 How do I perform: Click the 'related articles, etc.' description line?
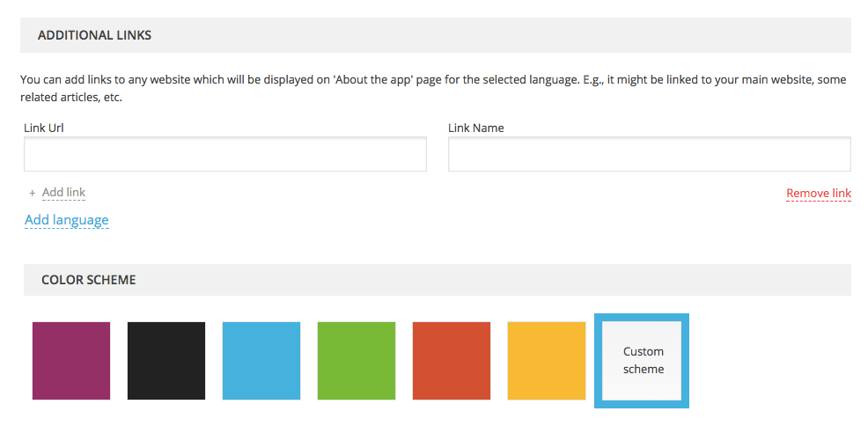[71, 97]
